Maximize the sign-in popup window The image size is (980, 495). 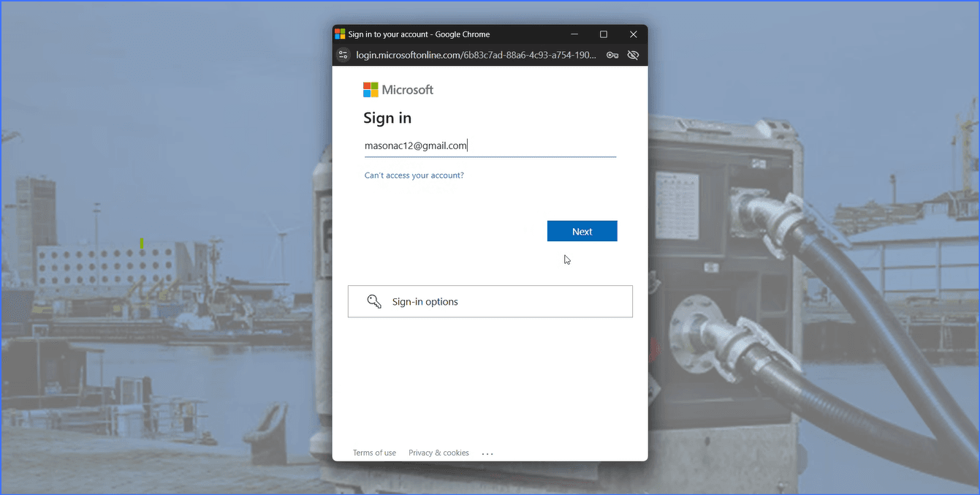pos(604,34)
